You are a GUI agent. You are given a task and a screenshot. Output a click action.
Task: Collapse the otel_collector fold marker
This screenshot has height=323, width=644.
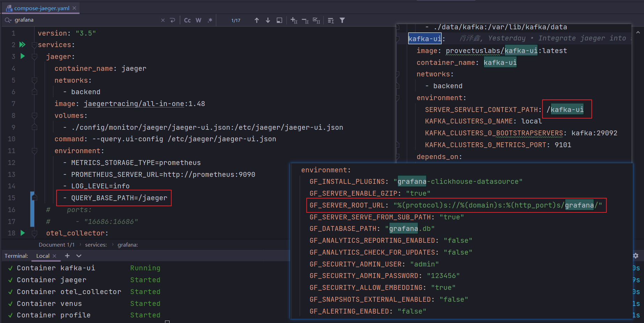tap(34, 233)
